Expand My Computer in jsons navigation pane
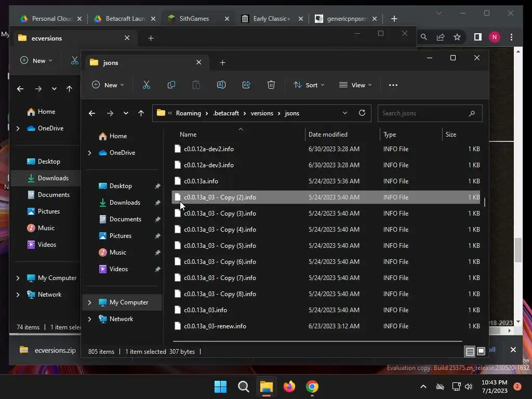 tap(89, 303)
